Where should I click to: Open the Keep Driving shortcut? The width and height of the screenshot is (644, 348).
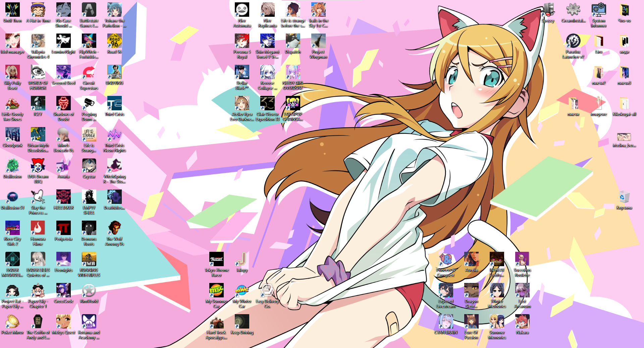[x=242, y=325]
